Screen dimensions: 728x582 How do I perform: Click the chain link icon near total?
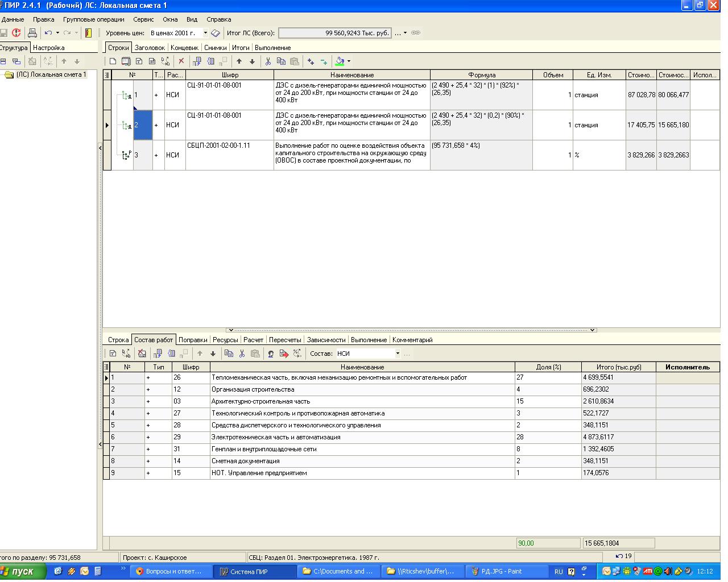coord(416,33)
